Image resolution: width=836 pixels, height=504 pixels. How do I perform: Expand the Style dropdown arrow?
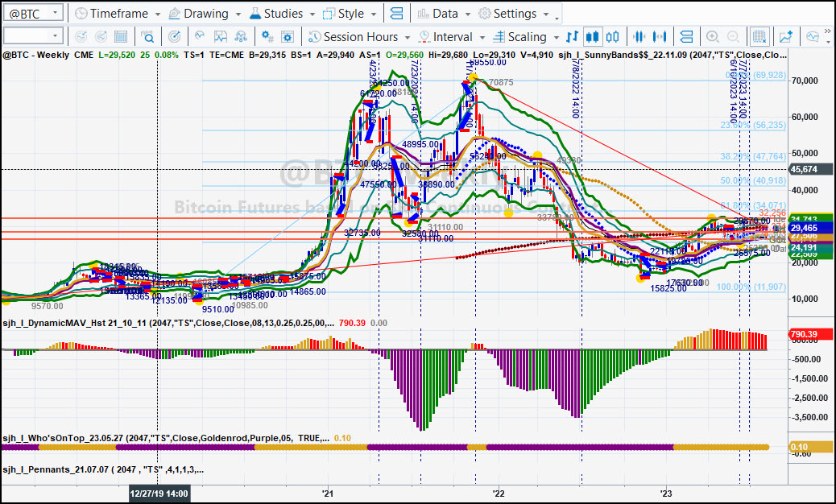click(x=374, y=14)
